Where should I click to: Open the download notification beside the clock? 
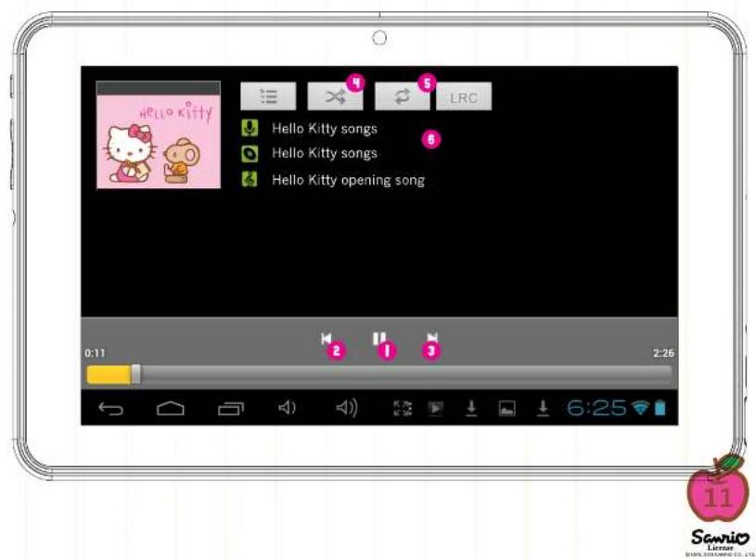pos(543,408)
